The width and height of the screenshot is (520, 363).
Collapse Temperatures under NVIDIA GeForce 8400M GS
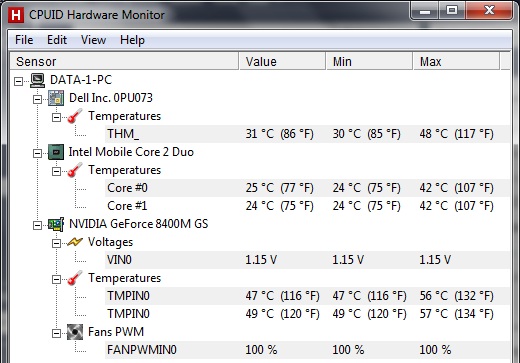[x=56, y=279]
